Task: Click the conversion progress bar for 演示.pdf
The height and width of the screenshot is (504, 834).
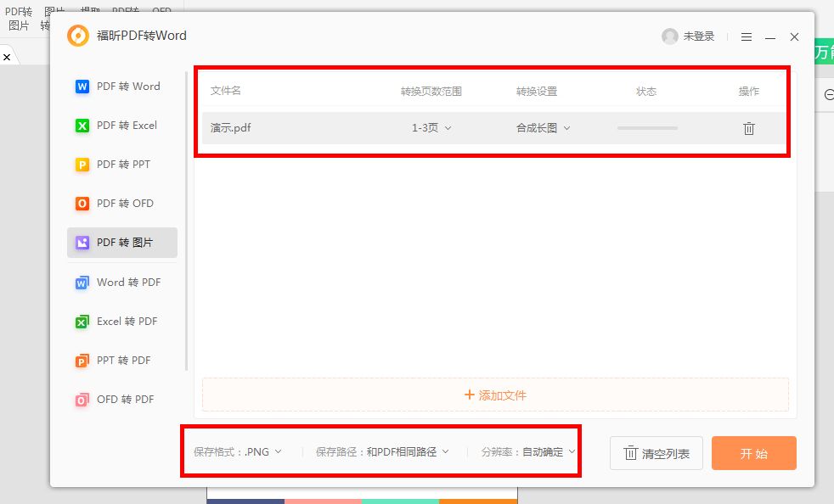Action: pyautogui.click(x=646, y=128)
